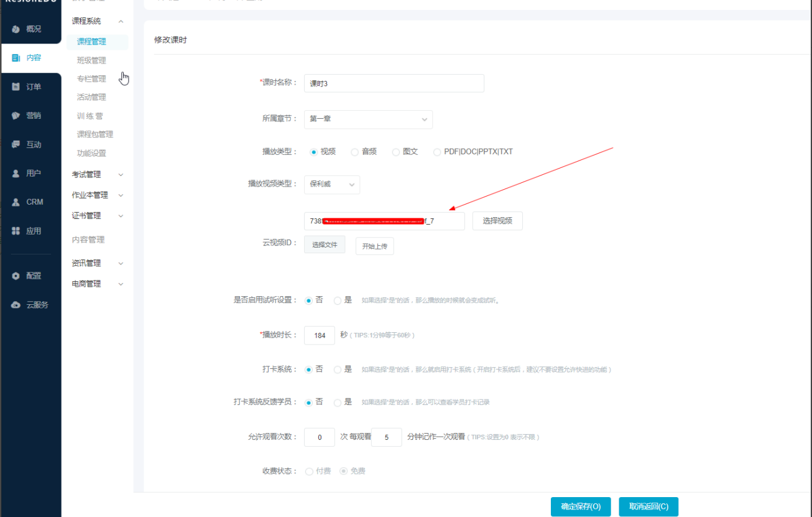Click the CRM sidebar icon
Image resolution: width=812 pixels, height=517 pixels.
pyautogui.click(x=16, y=202)
